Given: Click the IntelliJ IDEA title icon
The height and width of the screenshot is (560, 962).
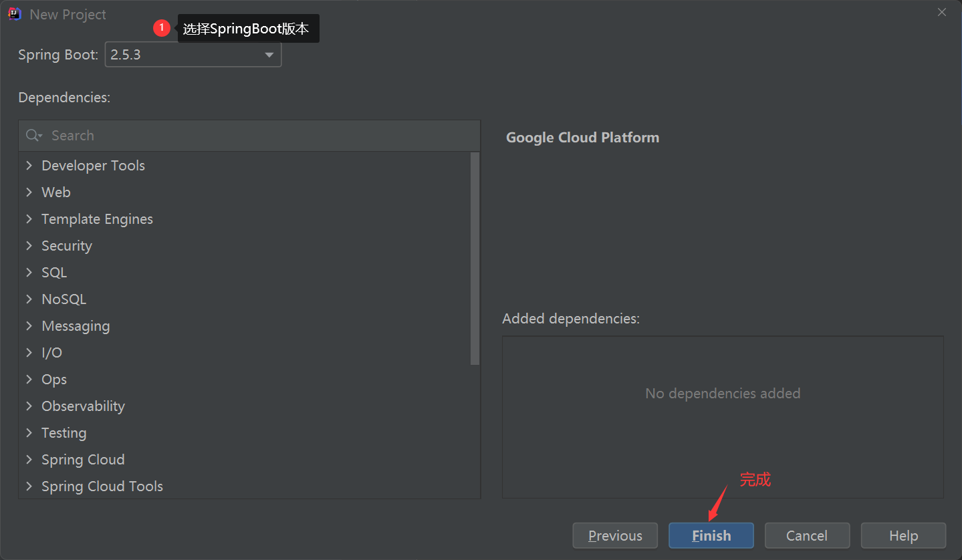Looking at the screenshot, I should pos(14,14).
